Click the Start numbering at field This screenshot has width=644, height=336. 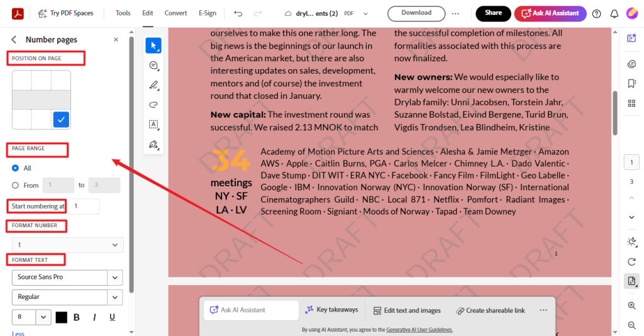pyautogui.click(x=84, y=206)
